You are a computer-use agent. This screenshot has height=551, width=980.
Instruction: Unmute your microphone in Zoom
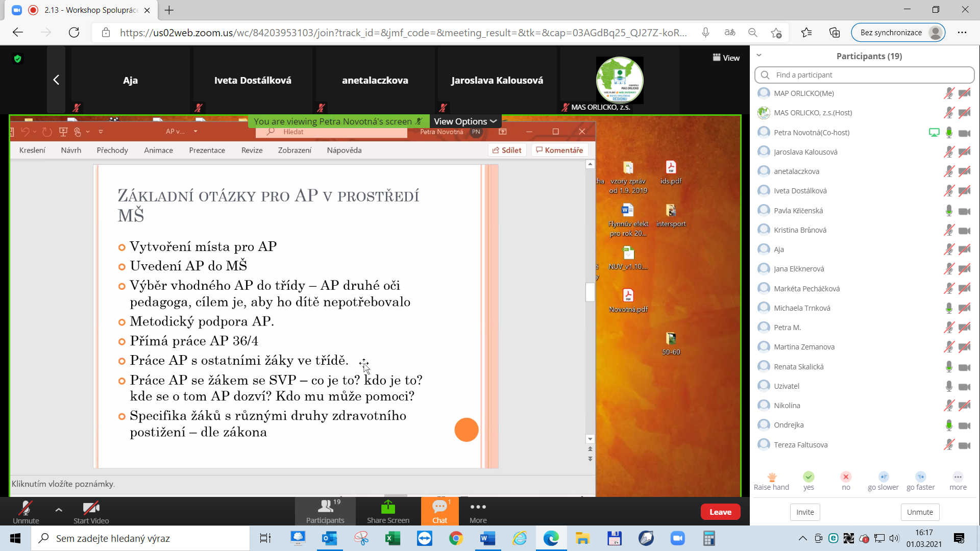click(x=26, y=511)
